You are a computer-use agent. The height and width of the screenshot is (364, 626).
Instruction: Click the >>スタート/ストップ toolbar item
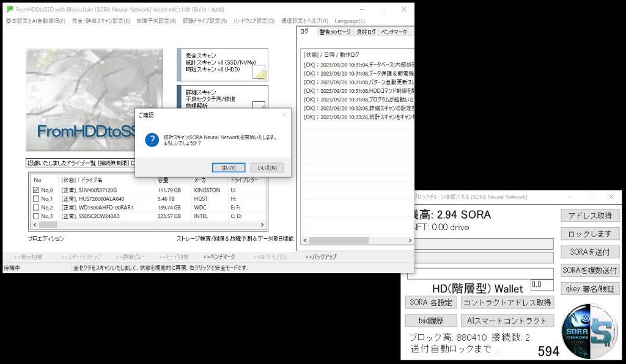coord(81,257)
